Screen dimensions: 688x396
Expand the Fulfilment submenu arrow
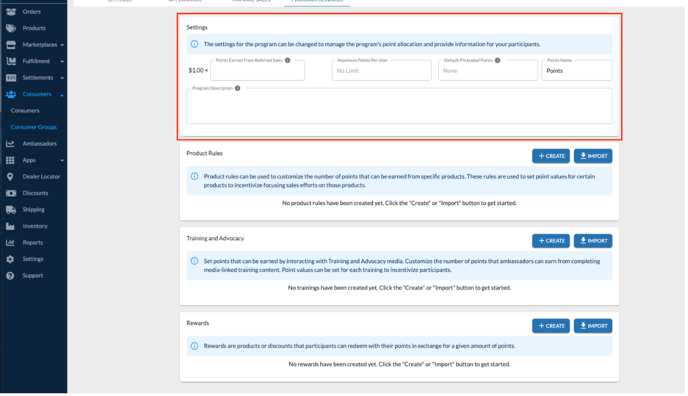click(x=62, y=61)
